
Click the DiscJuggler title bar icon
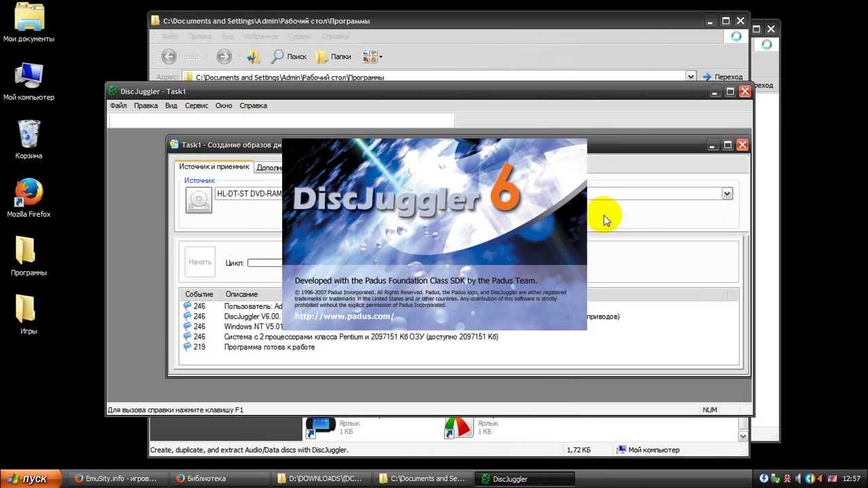[x=114, y=91]
